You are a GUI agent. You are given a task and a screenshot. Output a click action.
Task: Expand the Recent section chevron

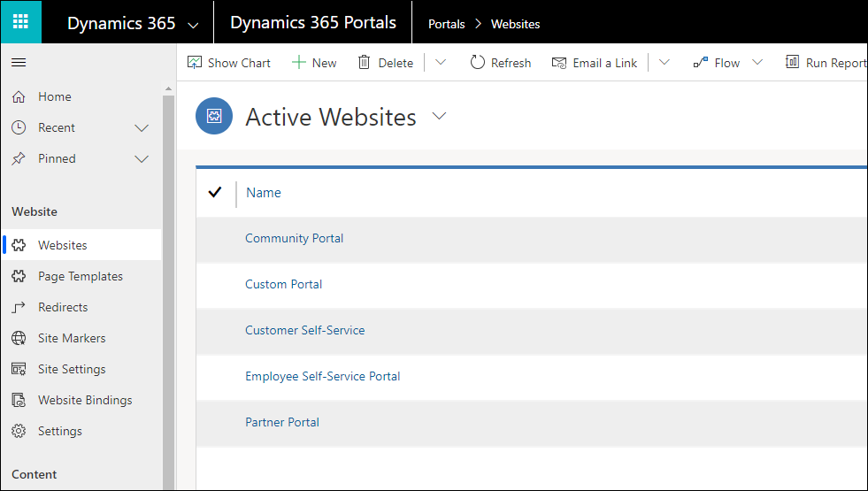142,128
